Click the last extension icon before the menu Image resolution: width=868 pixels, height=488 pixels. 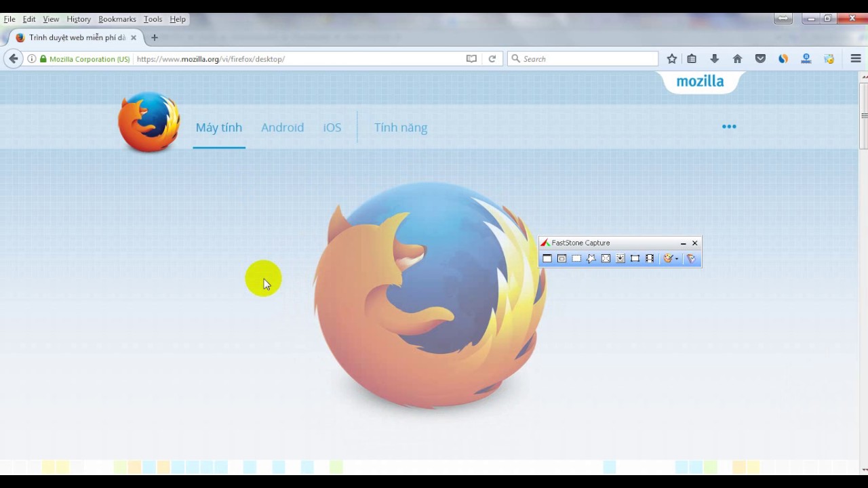coord(829,59)
